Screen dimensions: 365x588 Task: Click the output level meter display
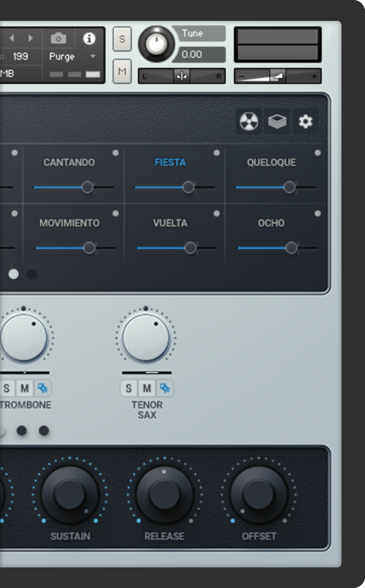pos(278,44)
